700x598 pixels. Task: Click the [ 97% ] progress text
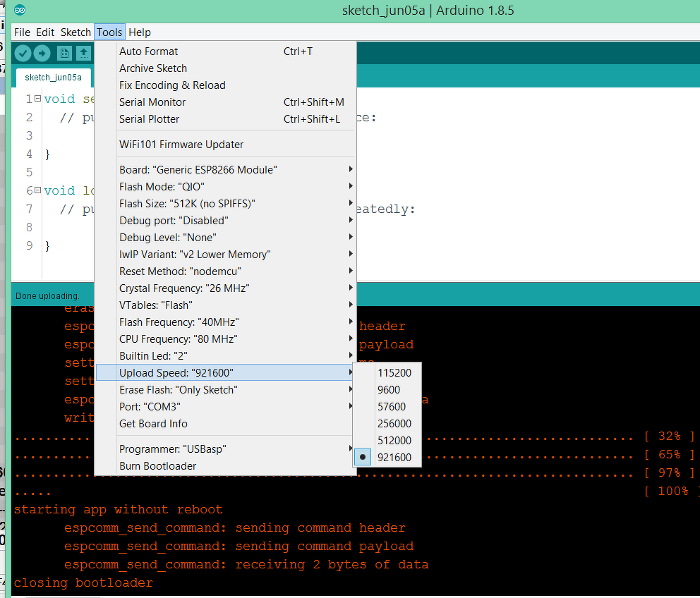click(x=669, y=473)
